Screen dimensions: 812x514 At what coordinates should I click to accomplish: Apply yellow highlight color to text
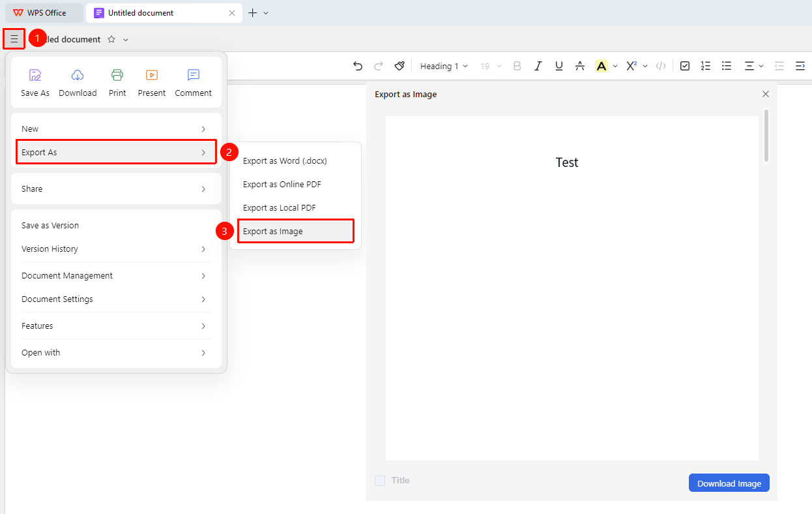click(x=602, y=66)
